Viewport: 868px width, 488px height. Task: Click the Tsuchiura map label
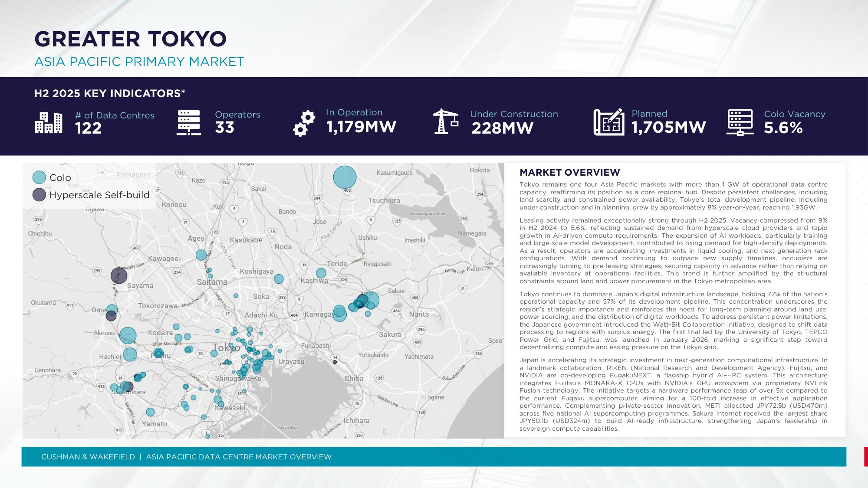click(384, 200)
